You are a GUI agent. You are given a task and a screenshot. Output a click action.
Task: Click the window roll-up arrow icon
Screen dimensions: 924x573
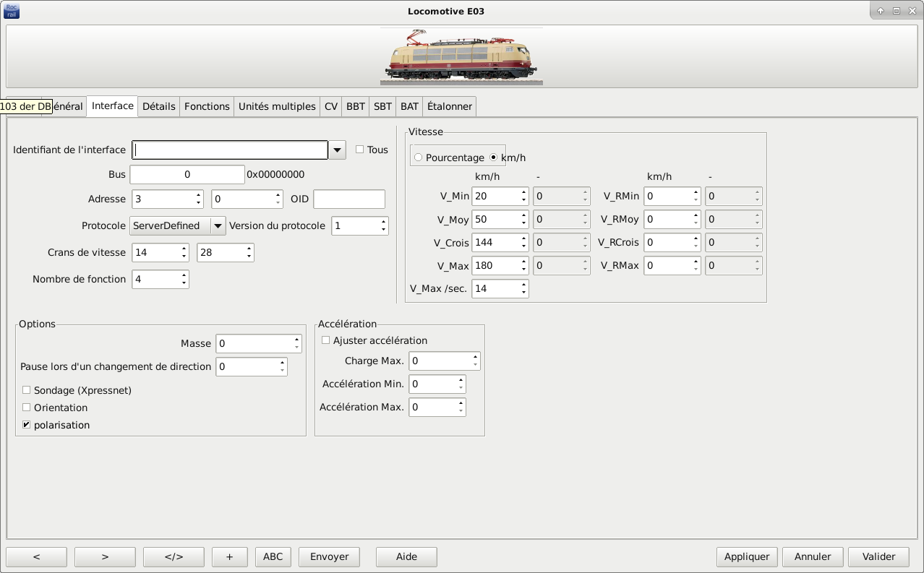tap(881, 11)
